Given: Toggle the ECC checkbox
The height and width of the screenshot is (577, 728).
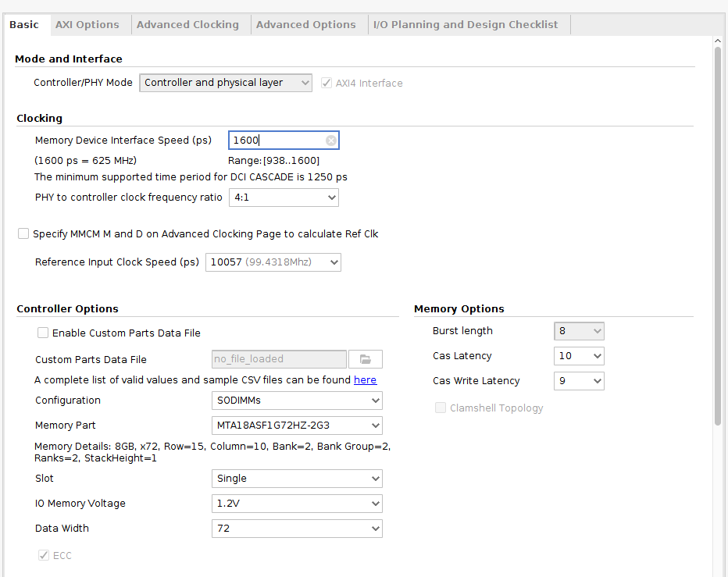Looking at the screenshot, I should pyautogui.click(x=44, y=555).
